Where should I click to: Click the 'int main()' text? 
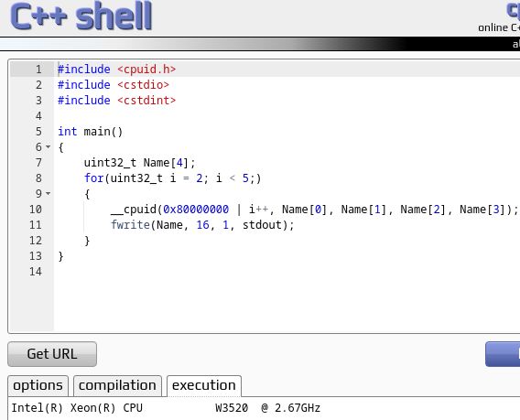(x=91, y=132)
